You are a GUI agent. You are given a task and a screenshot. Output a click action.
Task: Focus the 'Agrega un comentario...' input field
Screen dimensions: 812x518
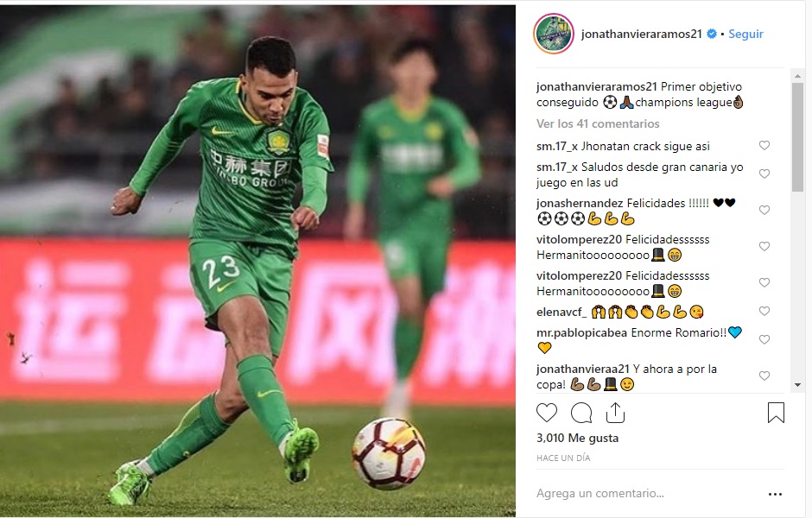click(x=647, y=494)
